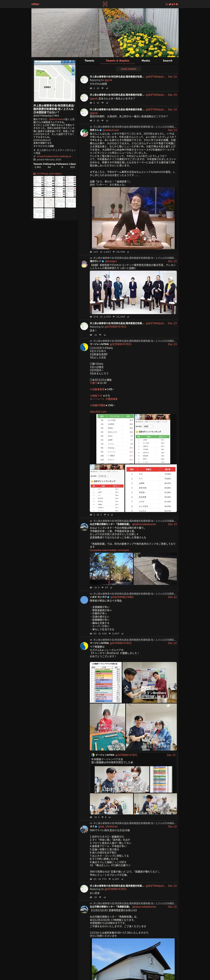Open the Twitter bird icon in the header

coord(170,4)
